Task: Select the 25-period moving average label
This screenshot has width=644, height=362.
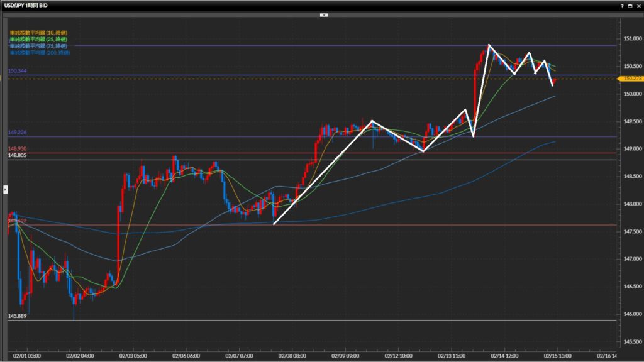Action: pyautogui.click(x=38, y=39)
